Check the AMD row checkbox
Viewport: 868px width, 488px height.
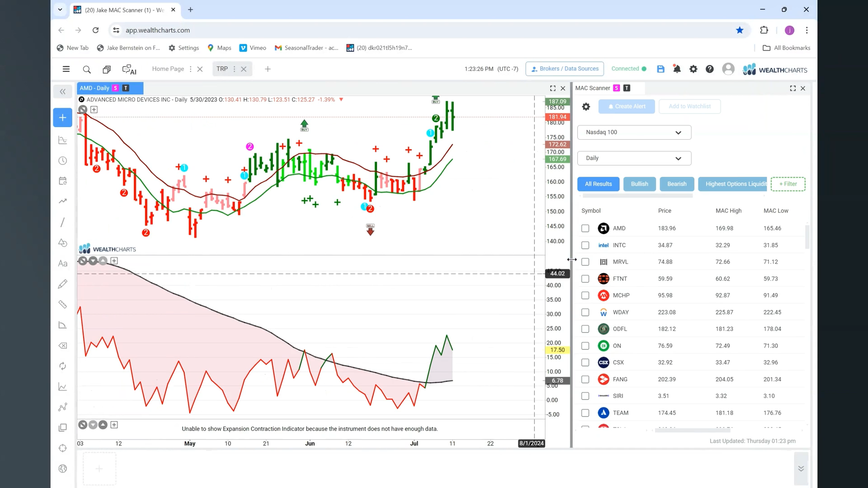[585, 229]
